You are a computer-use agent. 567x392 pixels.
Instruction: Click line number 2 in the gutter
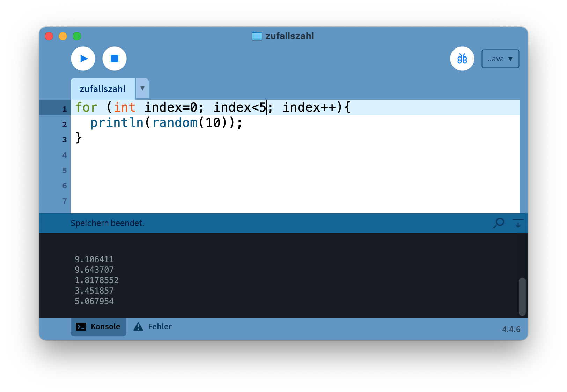point(65,124)
